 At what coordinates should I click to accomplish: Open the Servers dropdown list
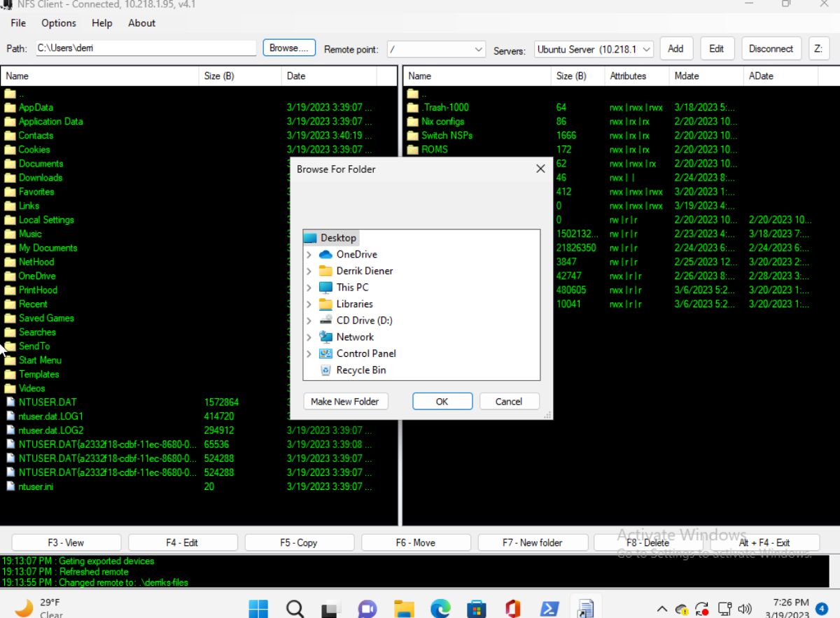coord(646,50)
